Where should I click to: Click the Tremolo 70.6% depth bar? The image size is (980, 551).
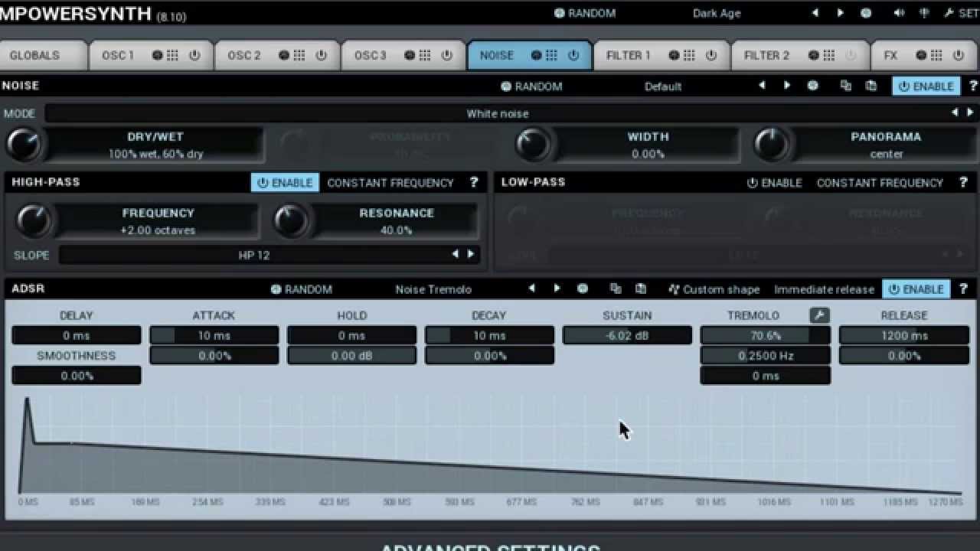(765, 335)
